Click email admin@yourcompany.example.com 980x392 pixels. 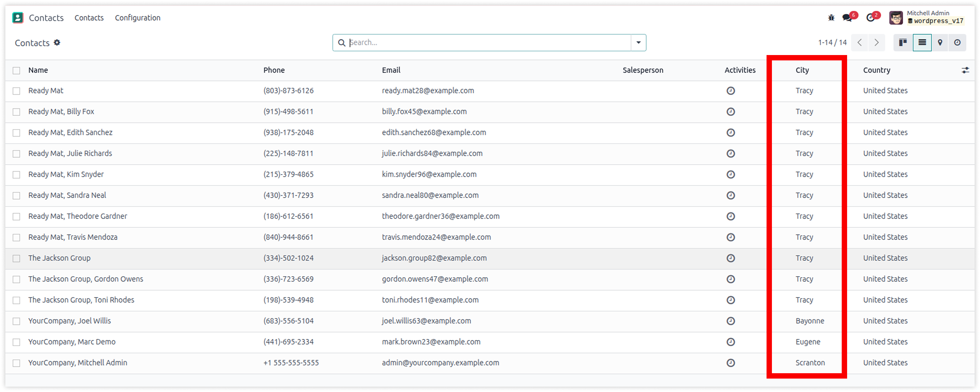click(441, 363)
